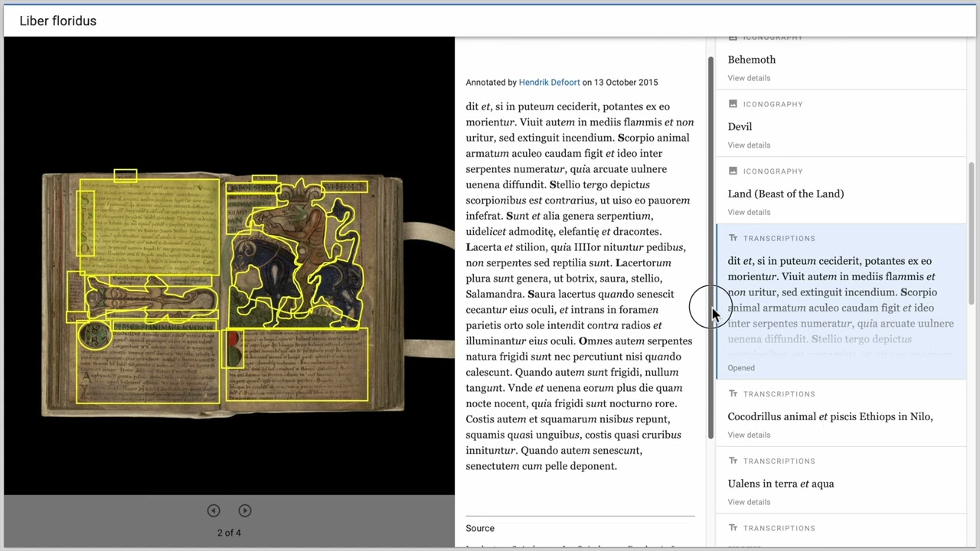Screen dimensions: 980x551
Task: Click the Source section heading
Action: tap(480, 528)
